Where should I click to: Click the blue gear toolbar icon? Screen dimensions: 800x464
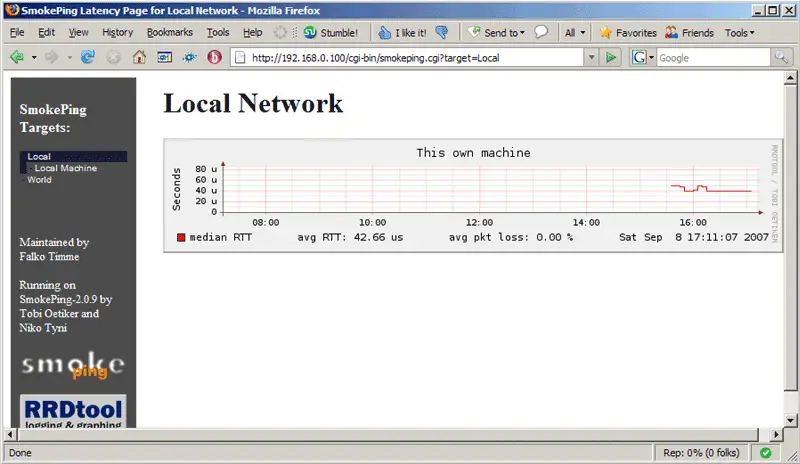coord(189,57)
